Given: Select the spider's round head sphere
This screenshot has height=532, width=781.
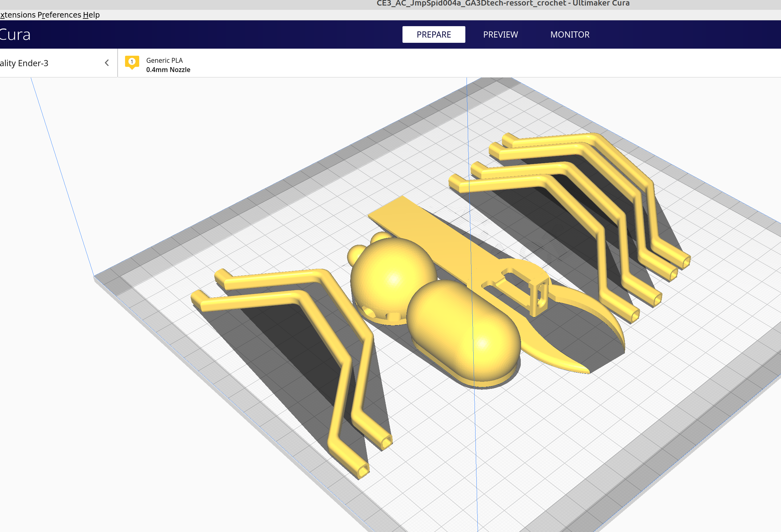Looking at the screenshot, I should [x=393, y=279].
